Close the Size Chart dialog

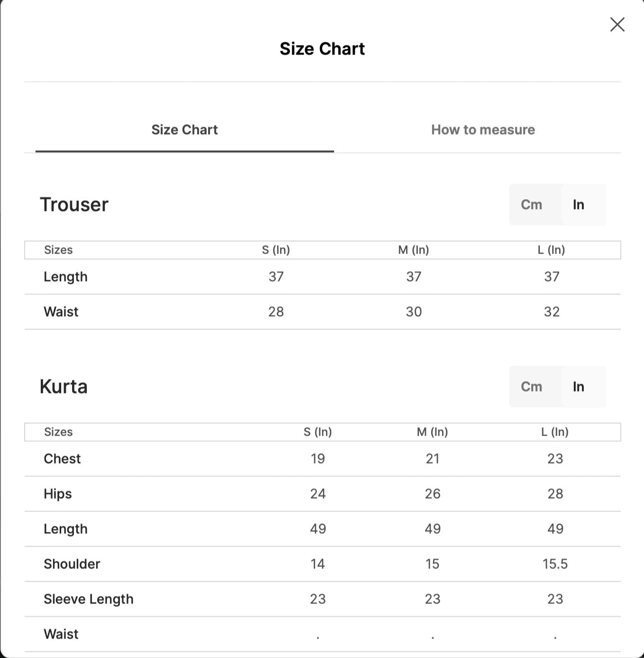click(617, 25)
